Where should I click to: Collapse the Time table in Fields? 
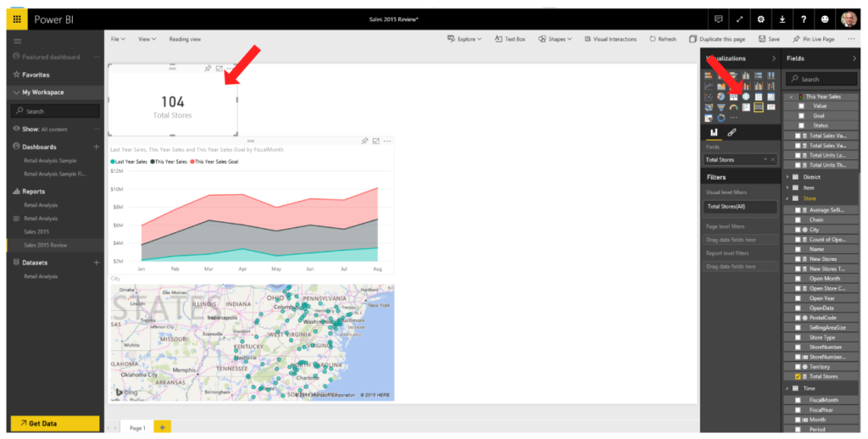click(x=787, y=389)
